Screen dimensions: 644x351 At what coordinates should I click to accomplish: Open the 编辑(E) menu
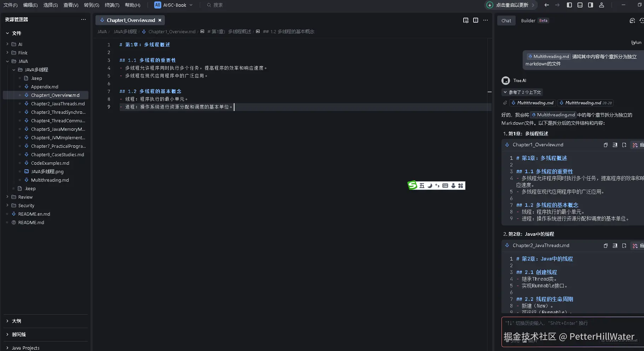click(x=30, y=5)
